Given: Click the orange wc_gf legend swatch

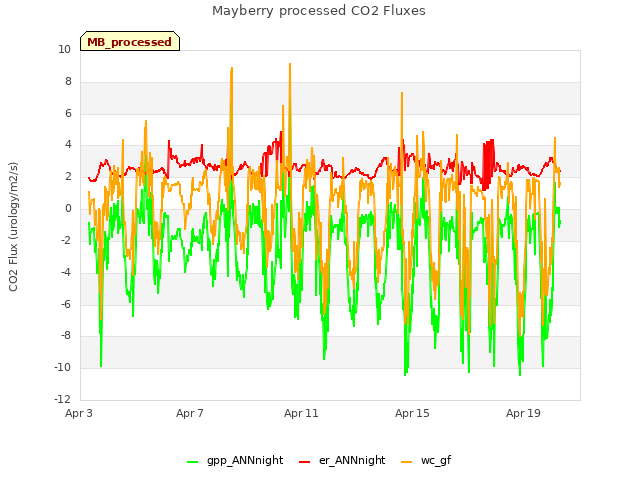Looking at the screenshot, I should [x=407, y=462].
